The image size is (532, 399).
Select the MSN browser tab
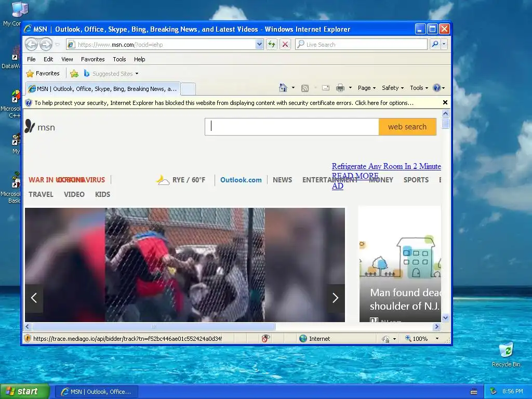[x=103, y=89]
